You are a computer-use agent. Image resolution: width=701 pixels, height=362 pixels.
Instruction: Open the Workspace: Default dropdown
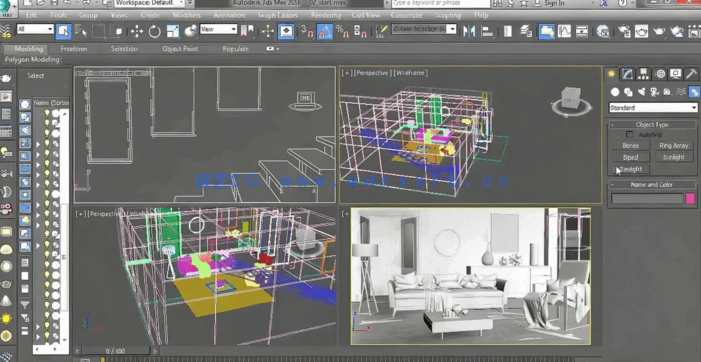(x=150, y=3)
